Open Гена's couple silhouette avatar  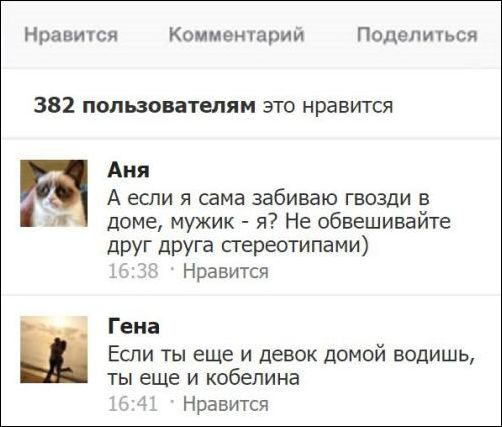point(54,349)
